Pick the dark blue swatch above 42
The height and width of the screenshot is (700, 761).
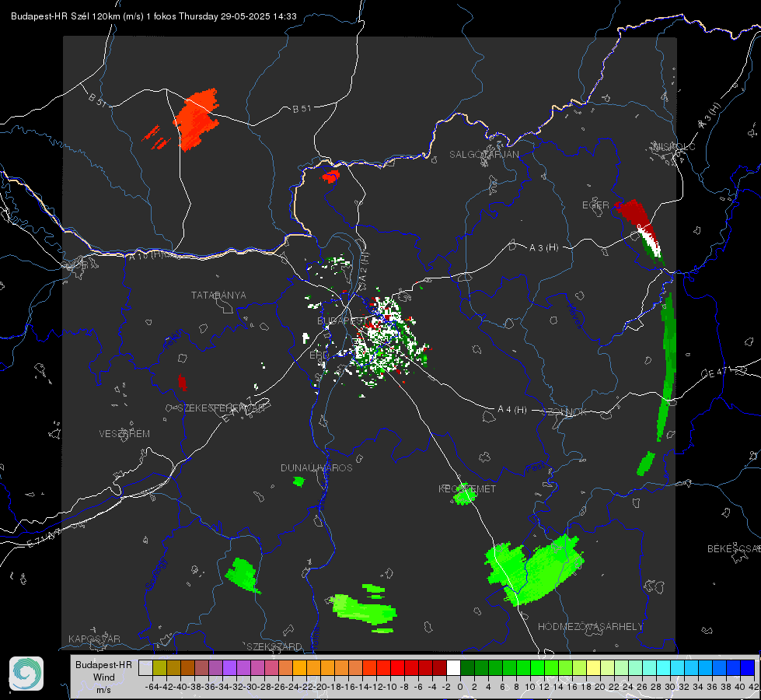pyautogui.click(x=748, y=667)
